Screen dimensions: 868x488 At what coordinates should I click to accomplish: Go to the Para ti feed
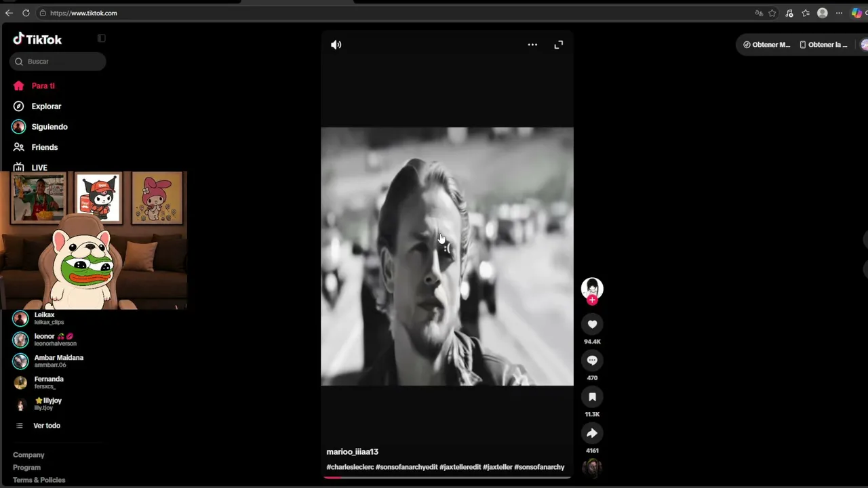coord(34,86)
